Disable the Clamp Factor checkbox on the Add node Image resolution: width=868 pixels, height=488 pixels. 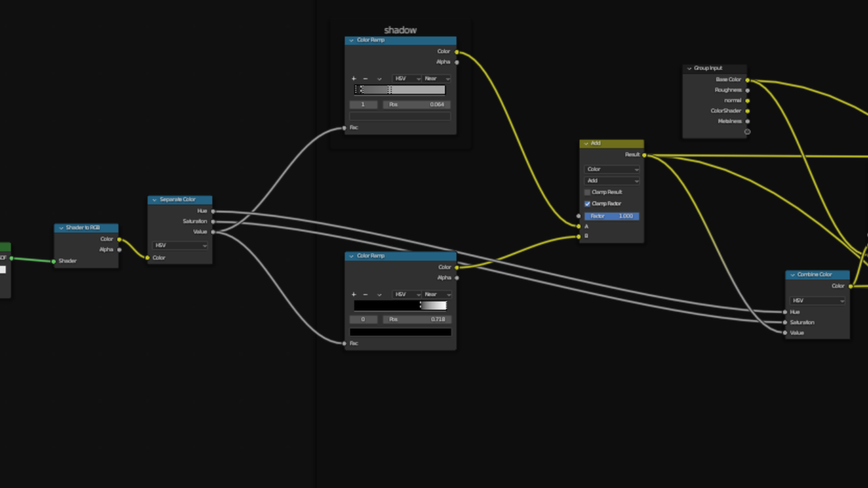(587, 203)
